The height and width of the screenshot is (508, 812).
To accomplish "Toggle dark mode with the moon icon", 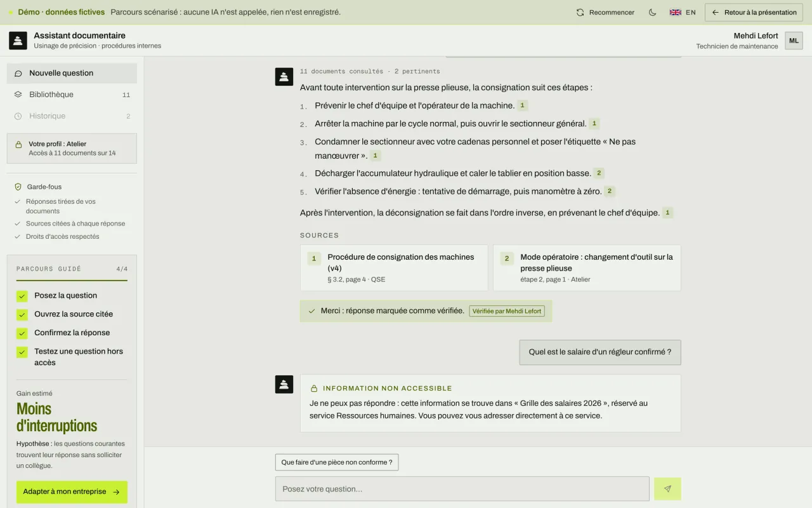I will (x=652, y=12).
